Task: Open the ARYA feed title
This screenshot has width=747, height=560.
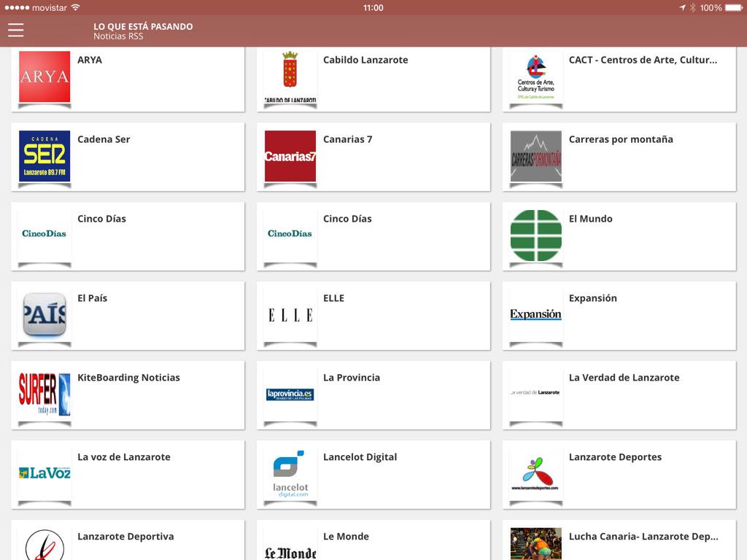Action: point(90,60)
